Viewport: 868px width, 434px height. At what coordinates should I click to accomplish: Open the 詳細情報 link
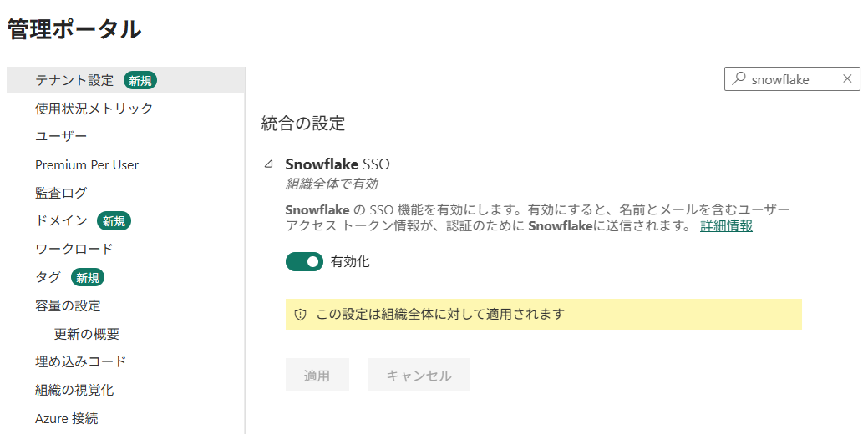click(x=726, y=225)
